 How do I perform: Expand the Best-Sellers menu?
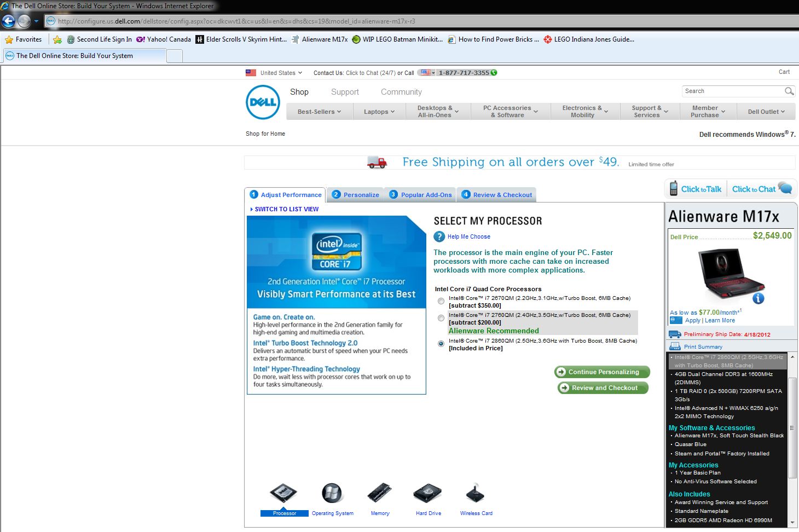pyautogui.click(x=319, y=112)
